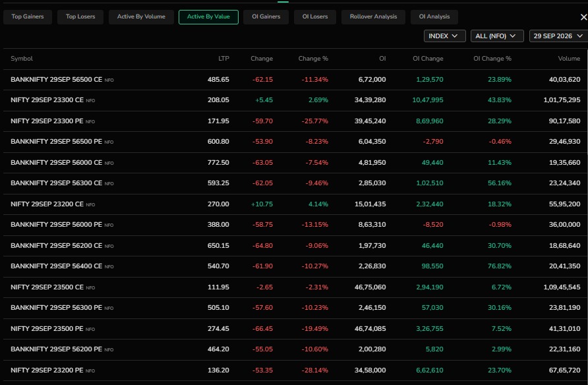
Task: Sort by OI Change % column header
Action: tap(492, 59)
